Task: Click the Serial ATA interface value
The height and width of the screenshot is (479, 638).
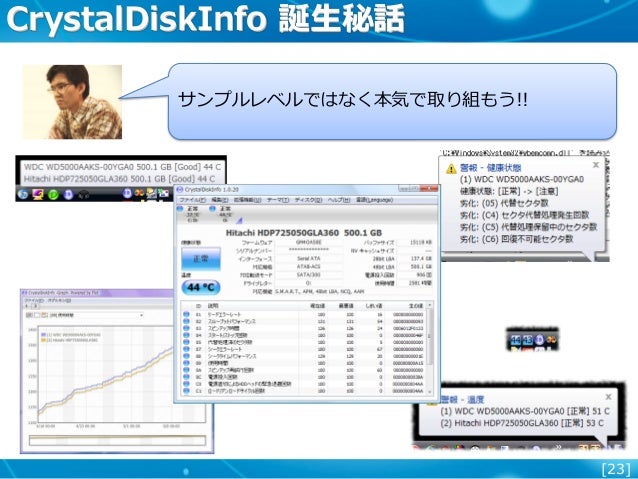Action: [x=308, y=258]
